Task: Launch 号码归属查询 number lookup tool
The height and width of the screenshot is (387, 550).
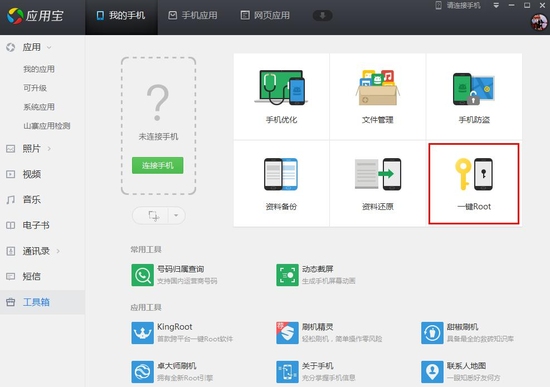Action: (x=174, y=275)
